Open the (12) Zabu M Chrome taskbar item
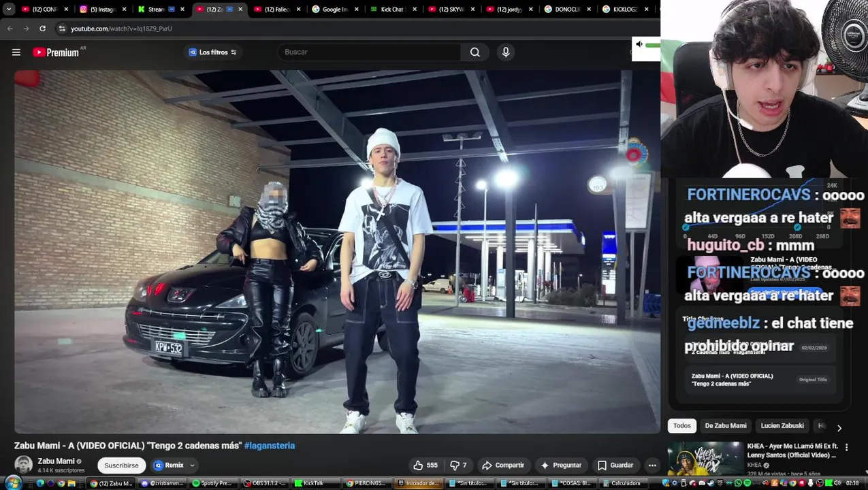This screenshot has width=868, height=490. tap(112, 483)
